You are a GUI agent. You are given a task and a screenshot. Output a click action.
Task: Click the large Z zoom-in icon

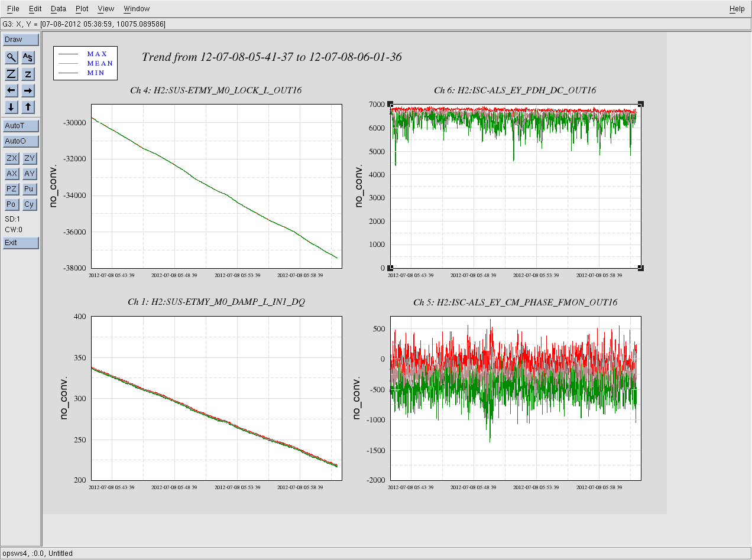tap(11, 74)
